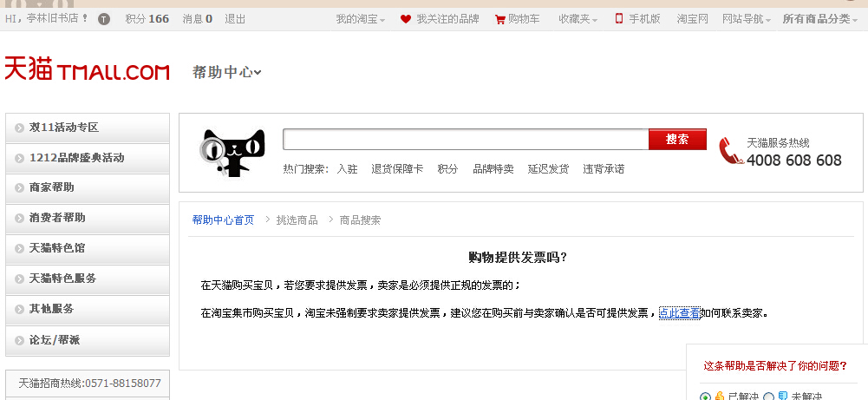The width and height of the screenshot is (868, 400).
Task: Click the icon next to 未解决
Action: pos(783,397)
